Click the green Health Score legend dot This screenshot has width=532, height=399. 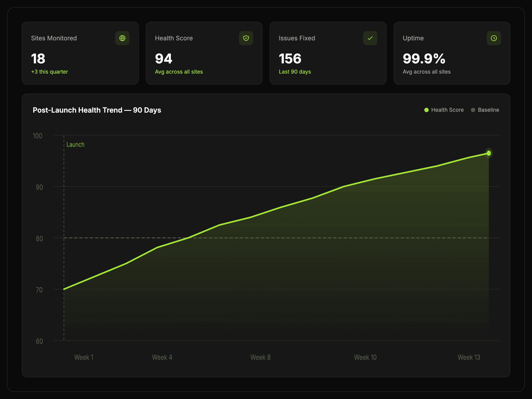pos(426,110)
